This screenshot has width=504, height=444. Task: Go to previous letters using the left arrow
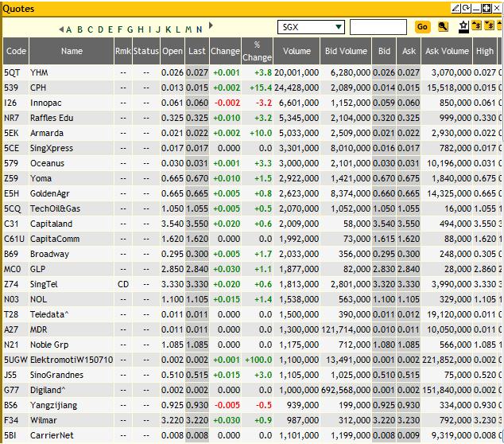pyautogui.click(x=61, y=29)
